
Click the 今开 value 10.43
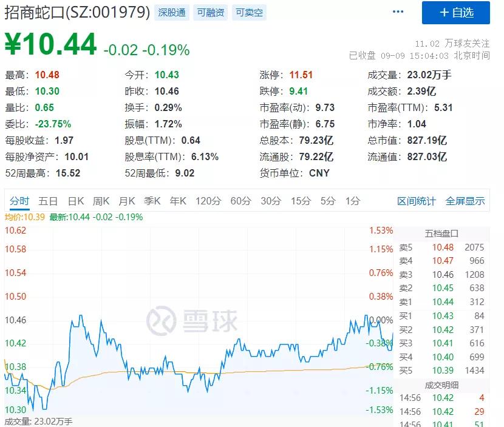(x=167, y=75)
